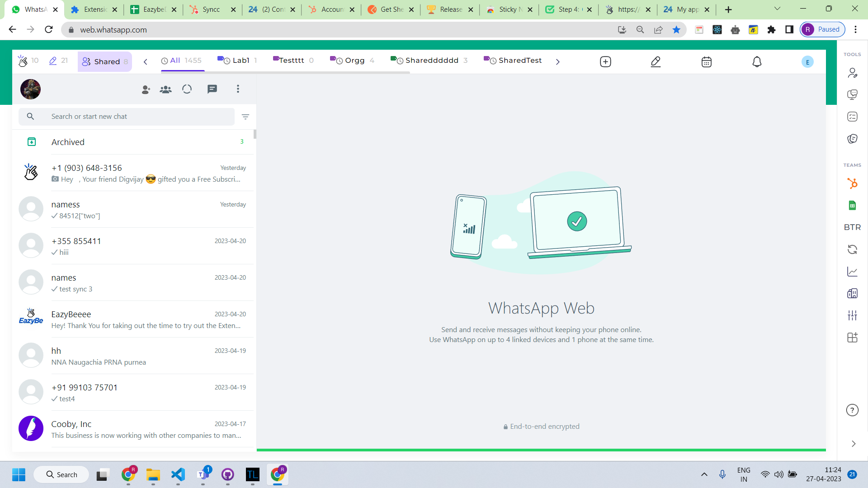
Task: Click the notification bell icon
Action: (757, 62)
